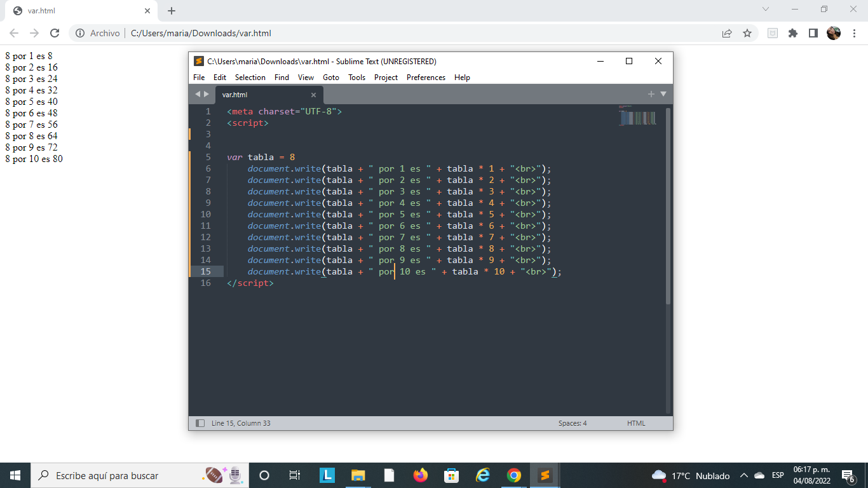The height and width of the screenshot is (488, 868).
Task: Open the File menu in Sublime Text
Action: tap(199, 78)
